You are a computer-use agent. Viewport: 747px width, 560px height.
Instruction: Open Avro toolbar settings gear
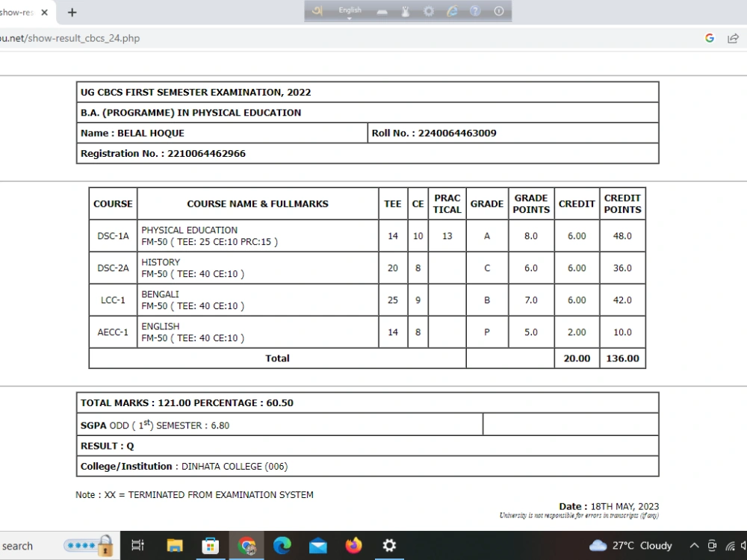coord(429,11)
